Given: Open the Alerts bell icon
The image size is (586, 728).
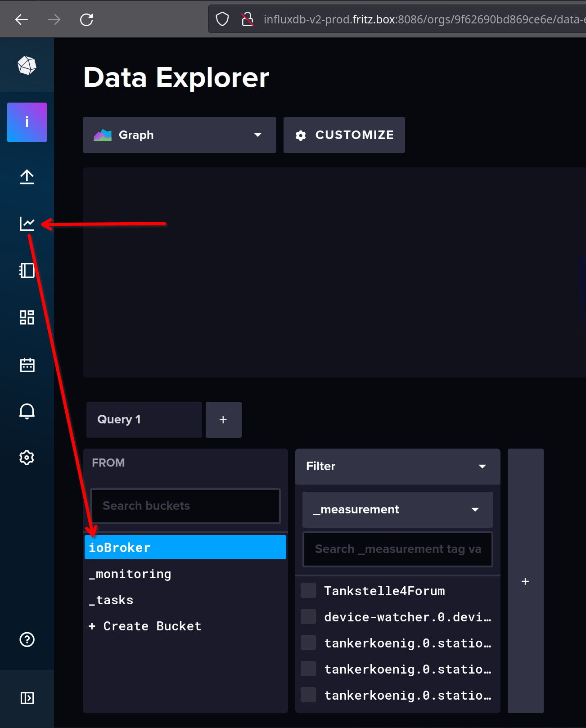Looking at the screenshot, I should point(27,411).
